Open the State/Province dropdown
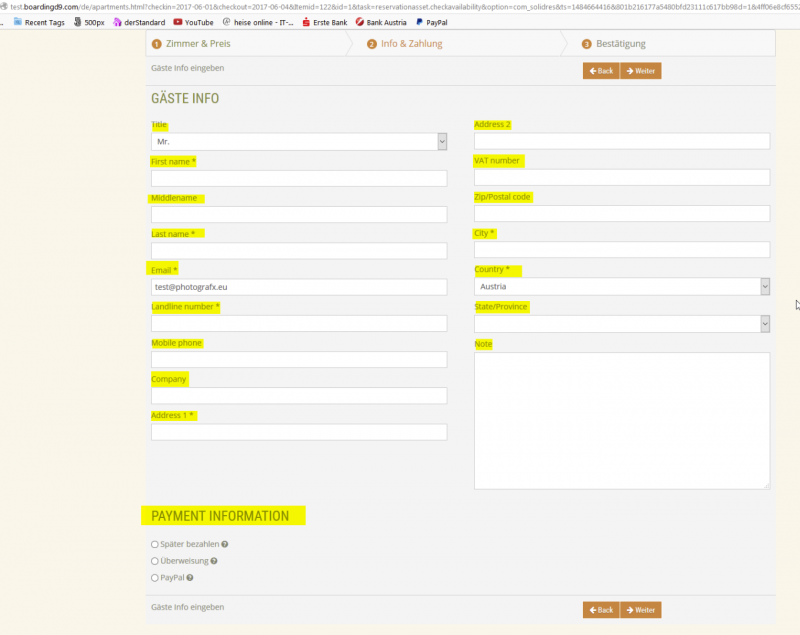This screenshot has width=800, height=635. pos(621,324)
